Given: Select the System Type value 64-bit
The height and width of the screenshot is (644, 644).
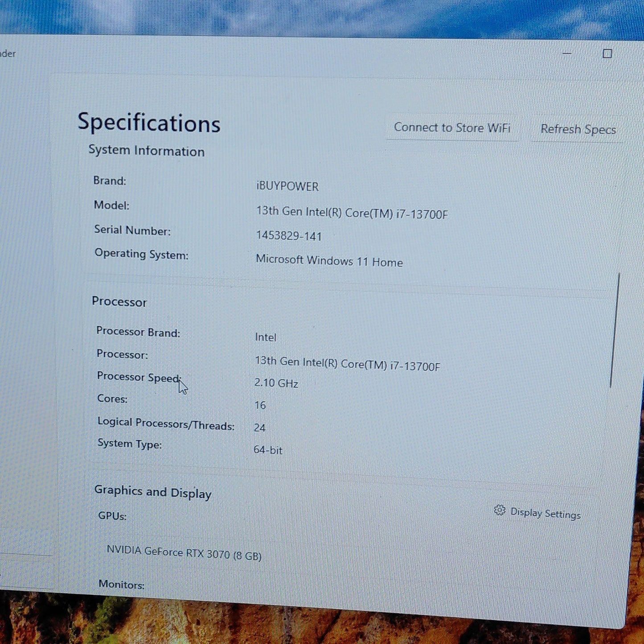Looking at the screenshot, I should pyautogui.click(x=268, y=450).
